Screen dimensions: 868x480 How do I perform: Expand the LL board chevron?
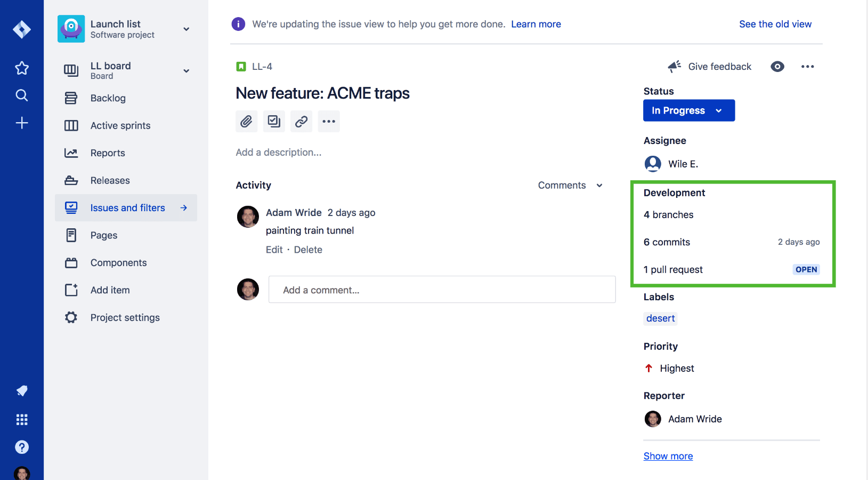click(x=186, y=71)
